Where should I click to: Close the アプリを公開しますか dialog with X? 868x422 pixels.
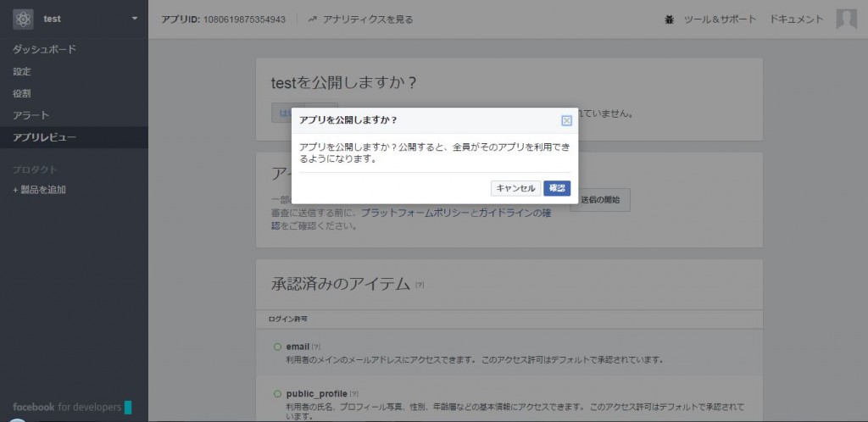[x=566, y=120]
